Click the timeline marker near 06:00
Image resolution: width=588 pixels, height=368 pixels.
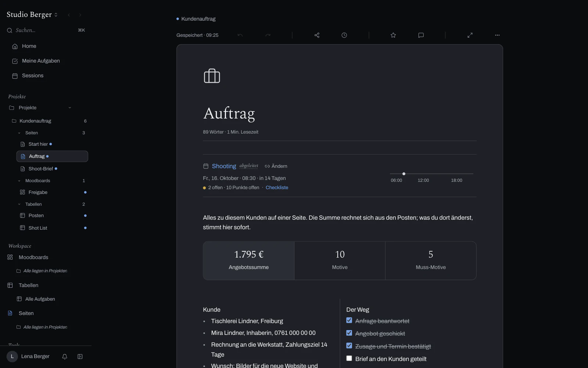(404, 174)
